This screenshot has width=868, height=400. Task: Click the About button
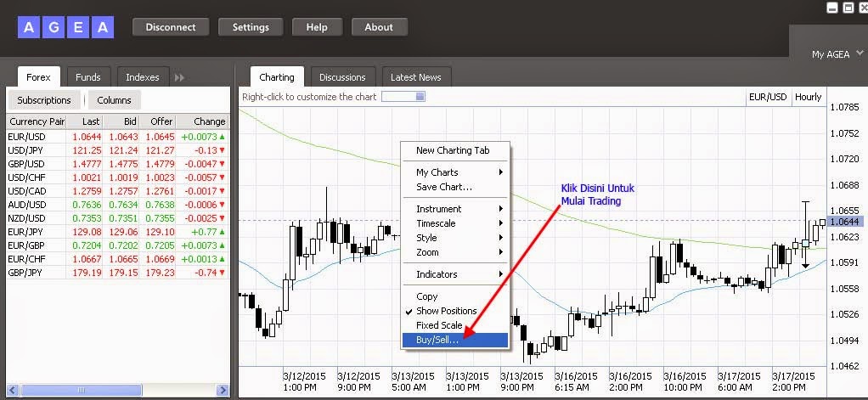point(379,27)
